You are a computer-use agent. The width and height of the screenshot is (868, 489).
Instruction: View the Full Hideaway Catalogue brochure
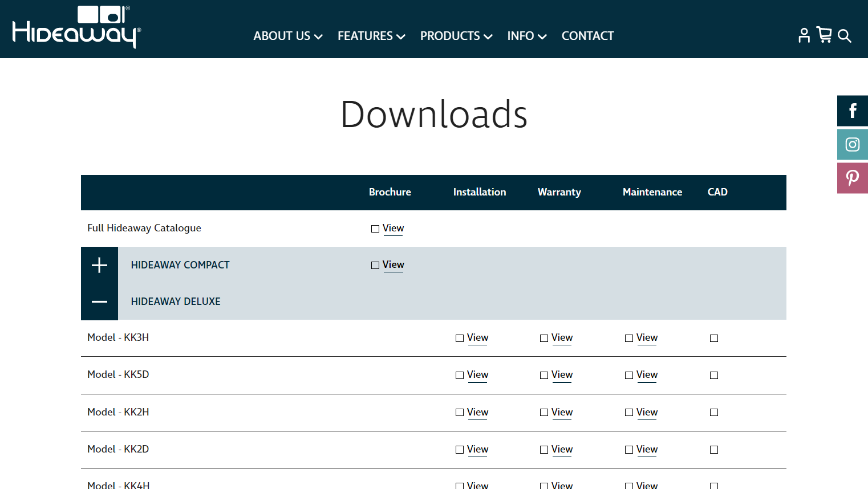click(x=388, y=229)
